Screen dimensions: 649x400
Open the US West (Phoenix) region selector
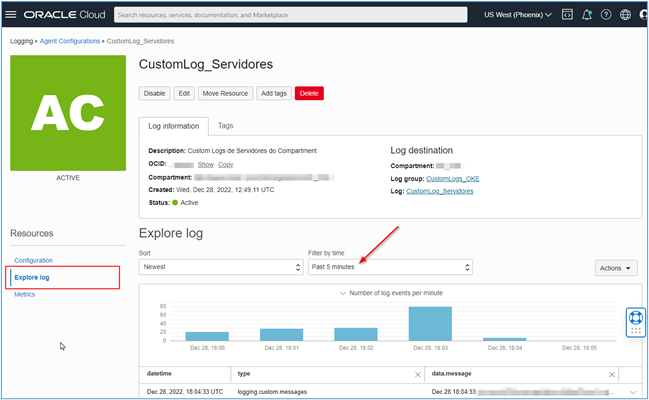518,14
